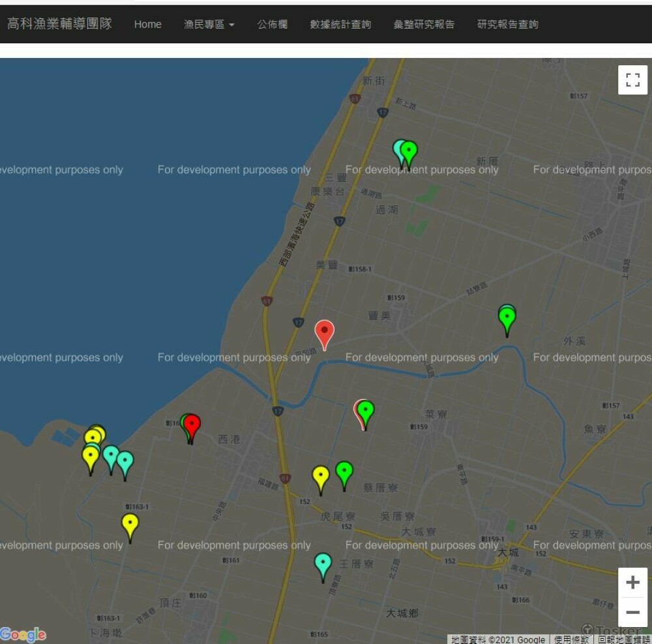The width and height of the screenshot is (652, 644).
Task: Select the green marker near 新厝
Action: (409, 152)
